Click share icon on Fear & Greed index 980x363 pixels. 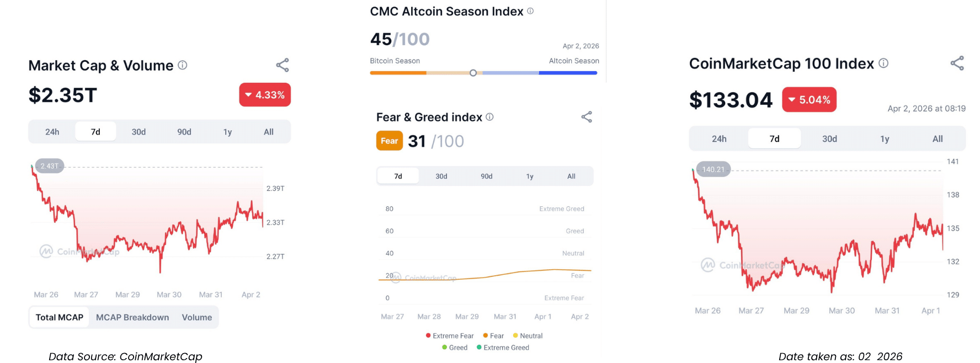tap(587, 117)
